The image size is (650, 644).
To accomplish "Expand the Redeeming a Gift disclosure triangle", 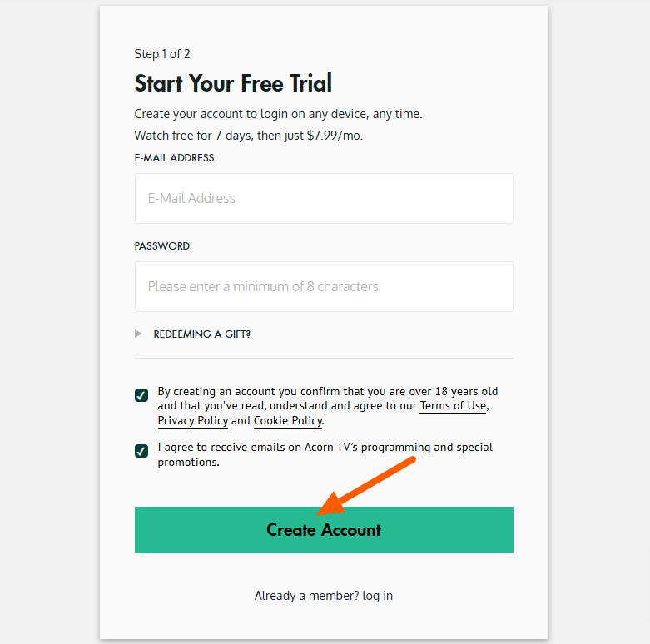I will [138, 334].
